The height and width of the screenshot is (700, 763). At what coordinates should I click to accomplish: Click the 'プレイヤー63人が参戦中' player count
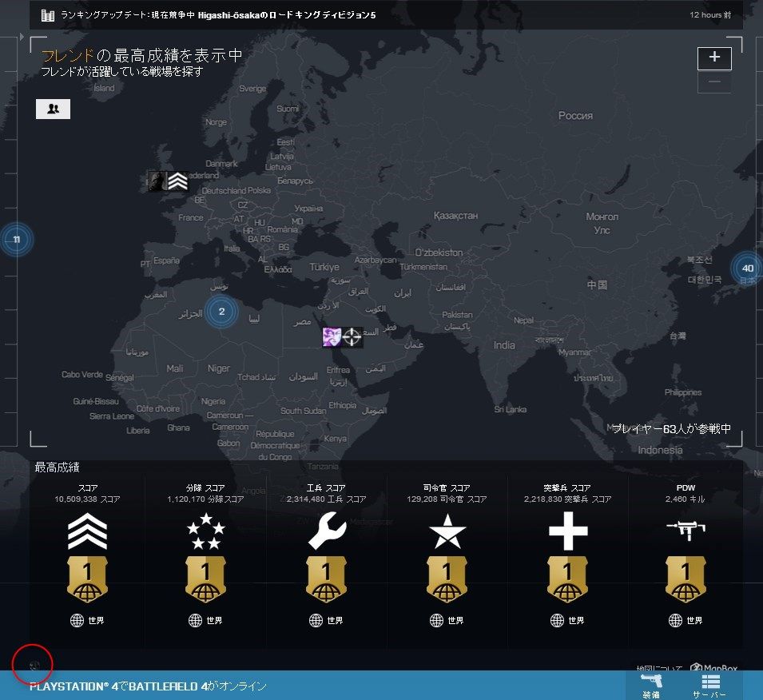click(671, 429)
